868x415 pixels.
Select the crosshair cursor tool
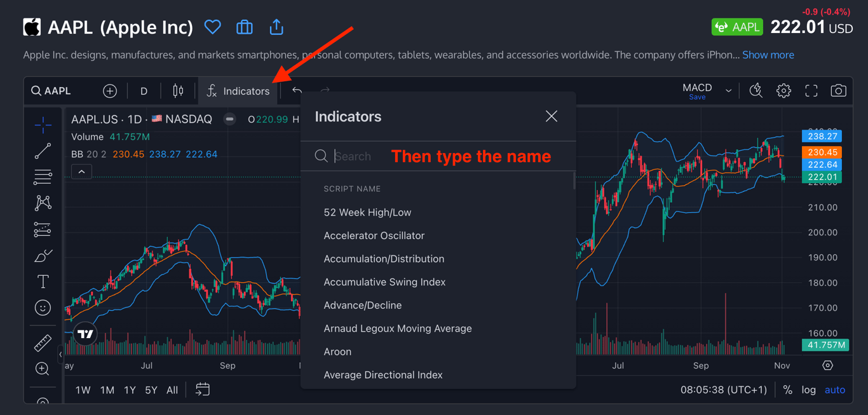click(x=43, y=125)
